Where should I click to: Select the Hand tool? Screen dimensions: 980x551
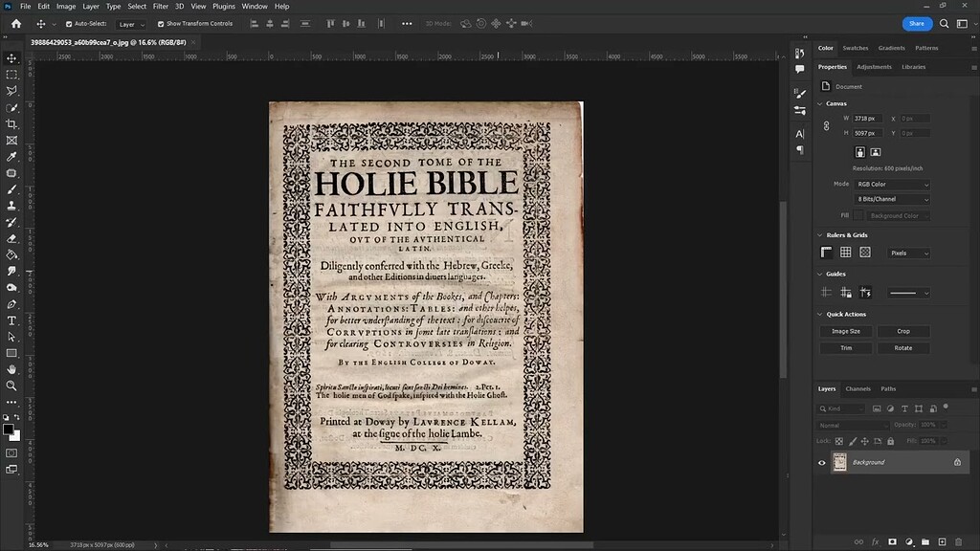[x=11, y=369]
